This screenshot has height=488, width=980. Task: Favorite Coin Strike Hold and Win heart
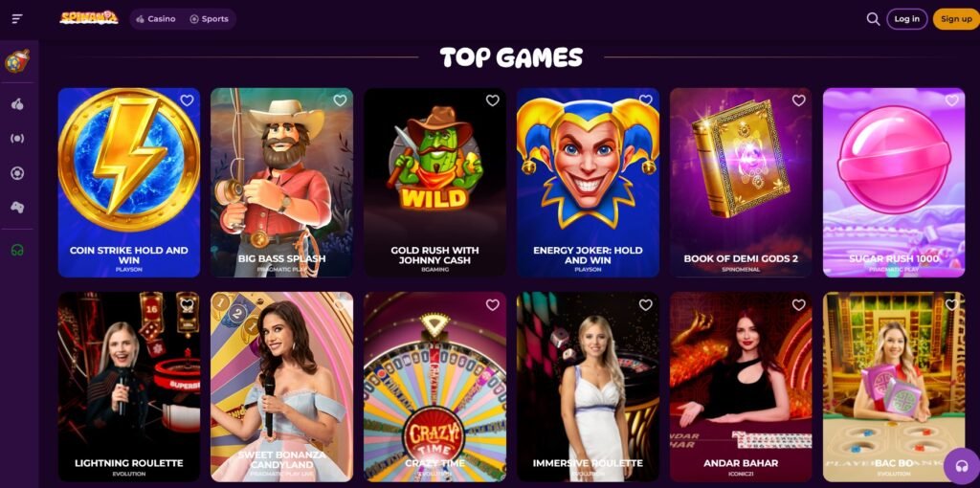point(187,100)
